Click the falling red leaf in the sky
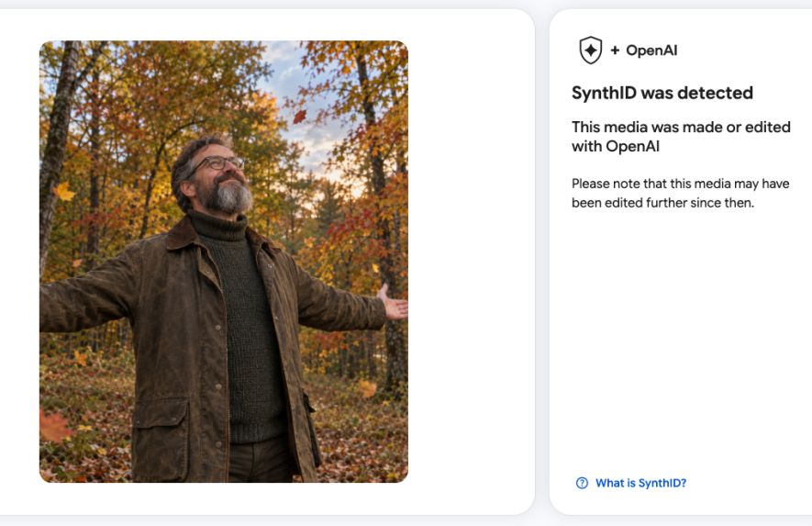This screenshot has height=526, width=812. [300, 117]
